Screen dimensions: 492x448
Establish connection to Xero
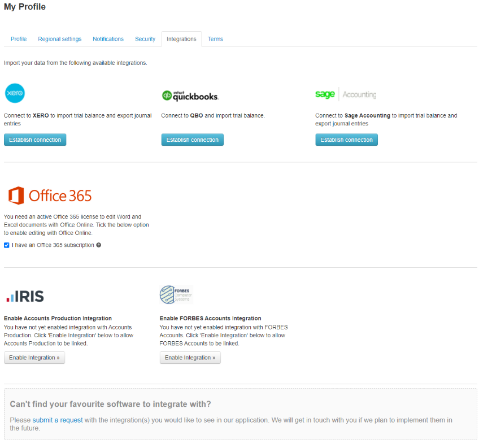[x=35, y=140]
